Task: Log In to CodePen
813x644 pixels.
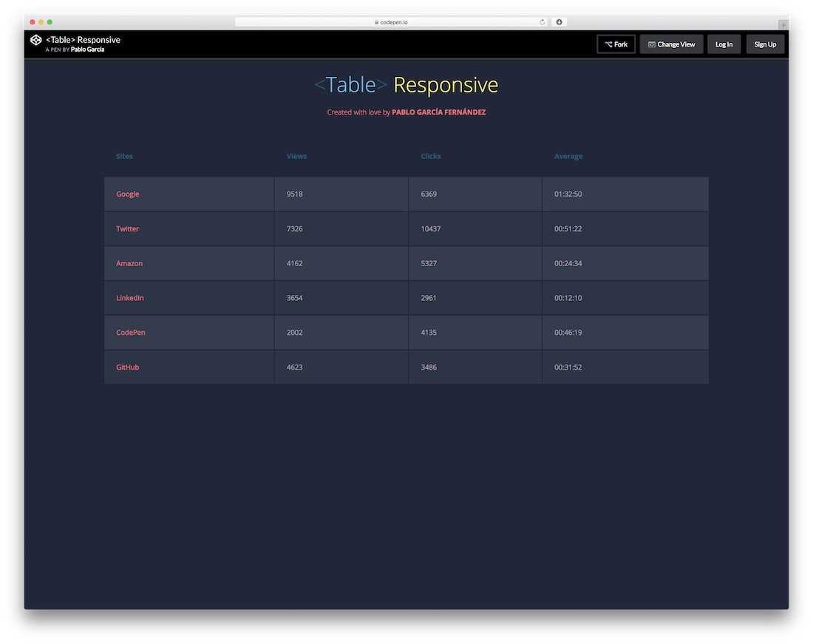Action: point(724,44)
